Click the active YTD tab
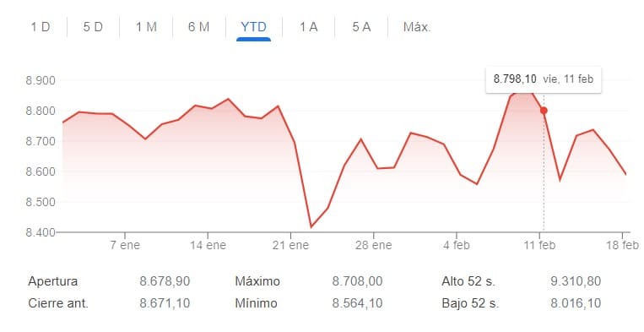644x332 pixels. 253,27
